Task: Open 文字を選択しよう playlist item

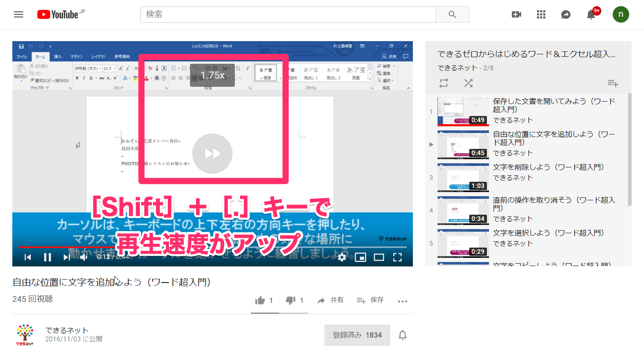Action: 526,243
